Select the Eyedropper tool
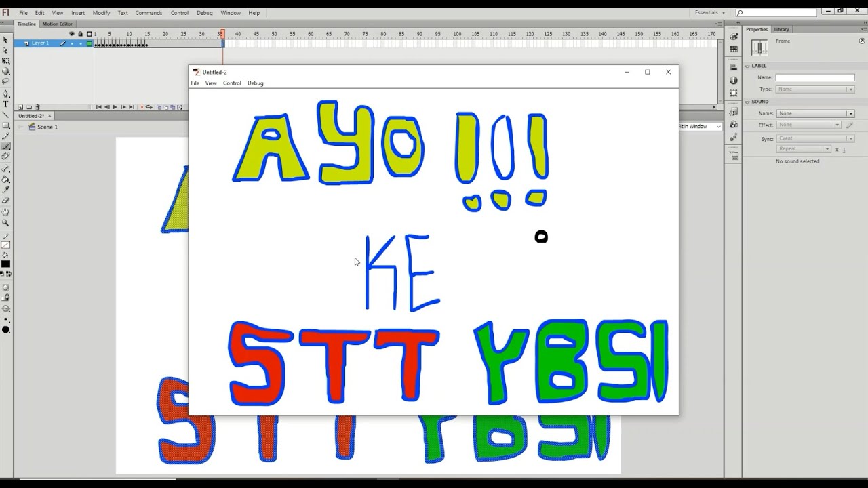Image resolution: width=868 pixels, height=488 pixels. click(5, 190)
